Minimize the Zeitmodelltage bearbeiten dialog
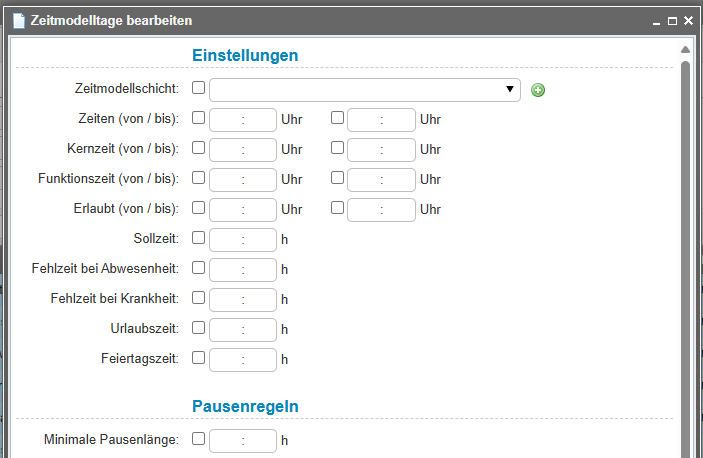The height and width of the screenshot is (458, 703). click(x=656, y=21)
